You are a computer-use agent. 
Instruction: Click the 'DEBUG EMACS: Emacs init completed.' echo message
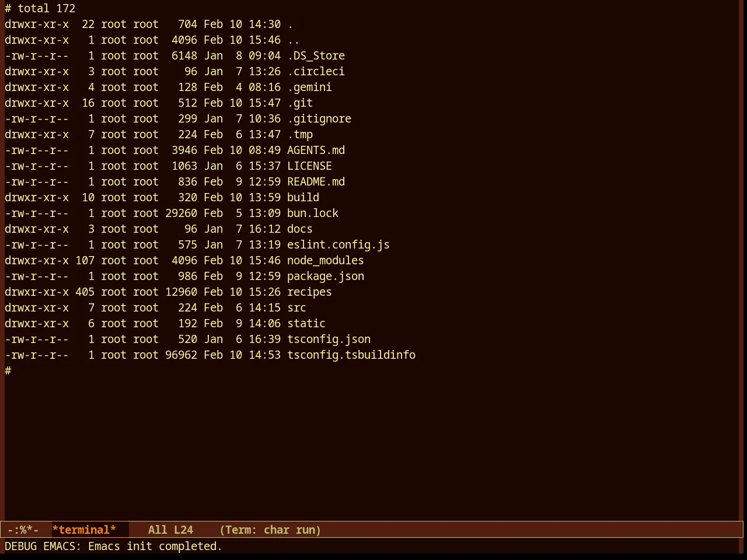click(x=114, y=547)
